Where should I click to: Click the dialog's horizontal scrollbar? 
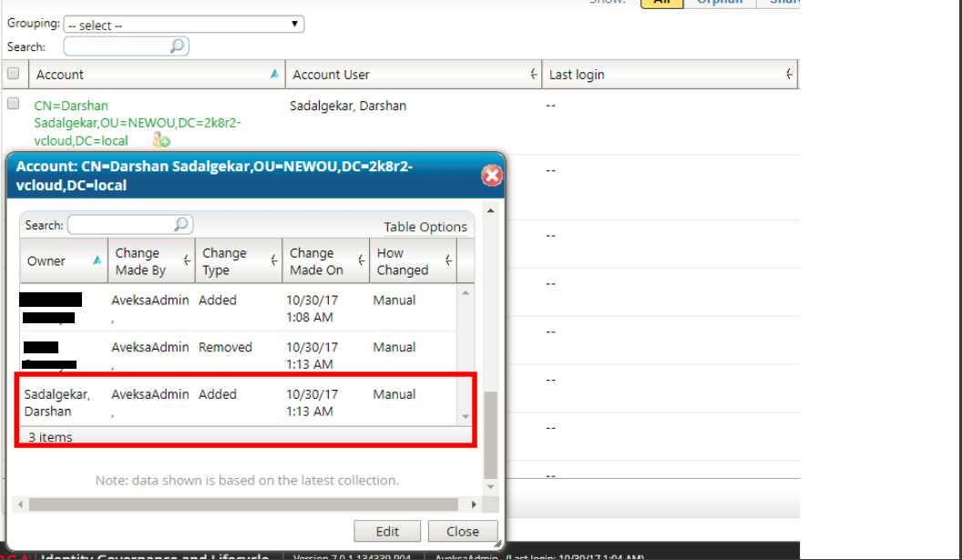pyautogui.click(x=244, y=504)
